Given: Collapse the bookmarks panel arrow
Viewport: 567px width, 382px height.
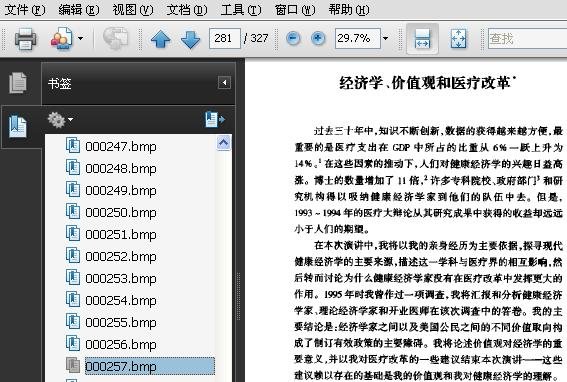Looking at the screenshot, I should (224, 83).
